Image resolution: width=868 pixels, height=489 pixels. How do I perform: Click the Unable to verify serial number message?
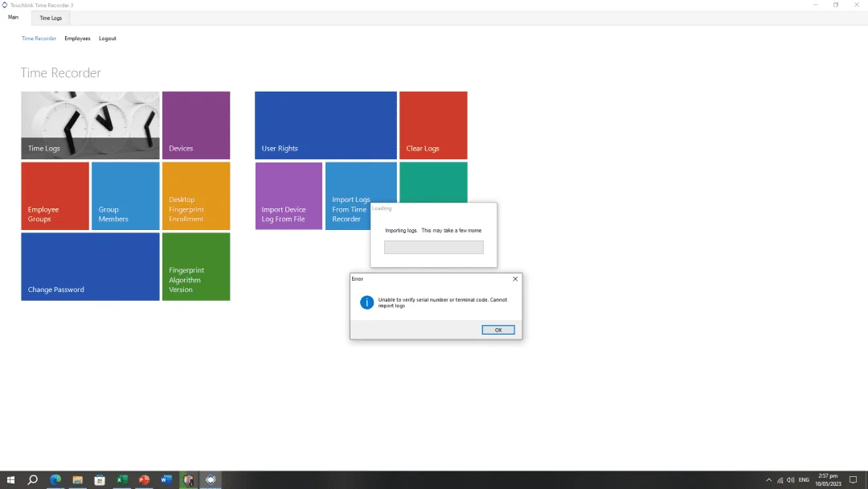(x=442, y=302)
